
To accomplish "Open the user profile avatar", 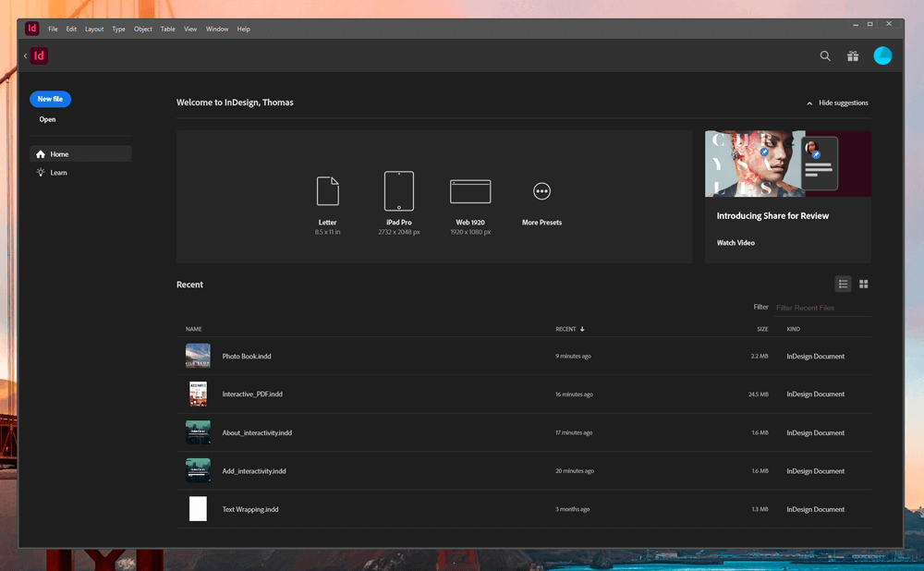I will tap(882, 55).
